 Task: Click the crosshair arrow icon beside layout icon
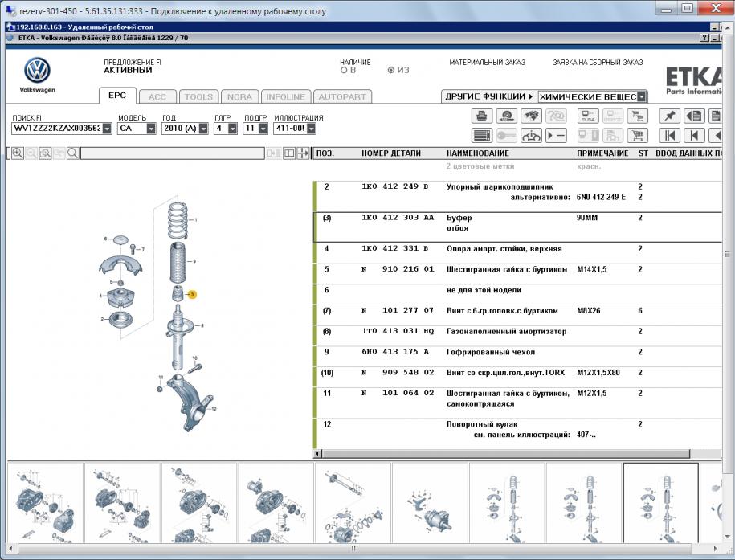304,153
